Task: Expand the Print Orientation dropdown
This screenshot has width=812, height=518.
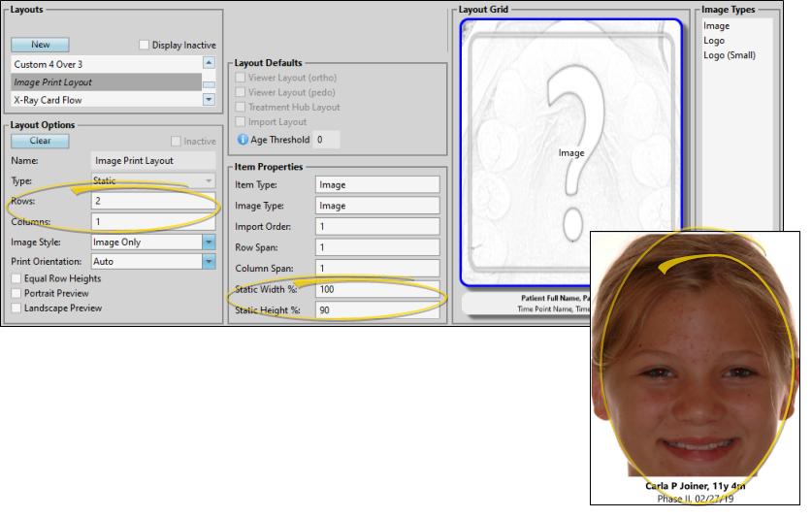Action: pos(209,262)
